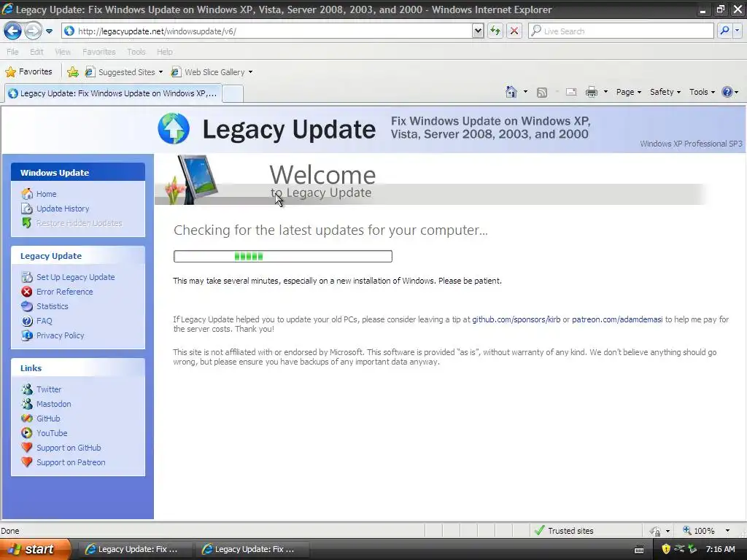Open the GitHub link in Links
This screenshot has height=560, width=747.
pyautogui.click(x=48, y=419)
